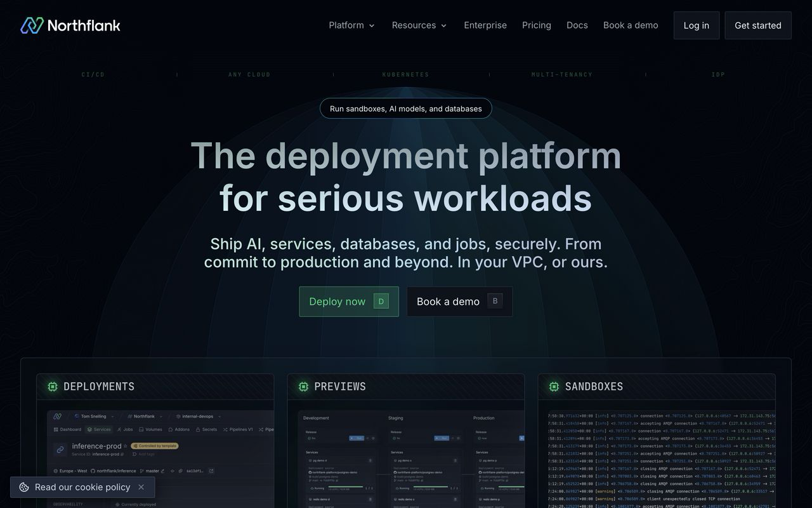Open the Resources menu label
The image size is (812, 508).
point(414,25)
